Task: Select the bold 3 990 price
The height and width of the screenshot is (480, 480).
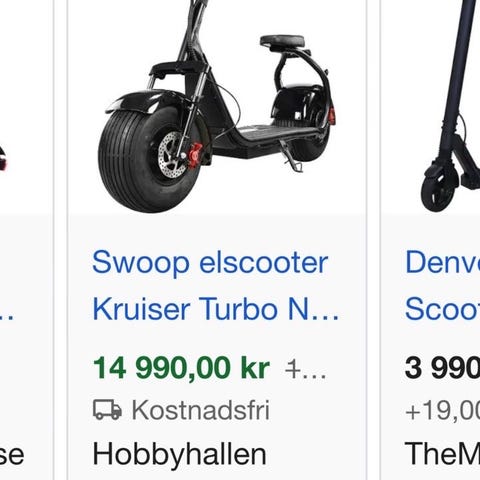Action: pyautogui.click(x=442, y=368)
